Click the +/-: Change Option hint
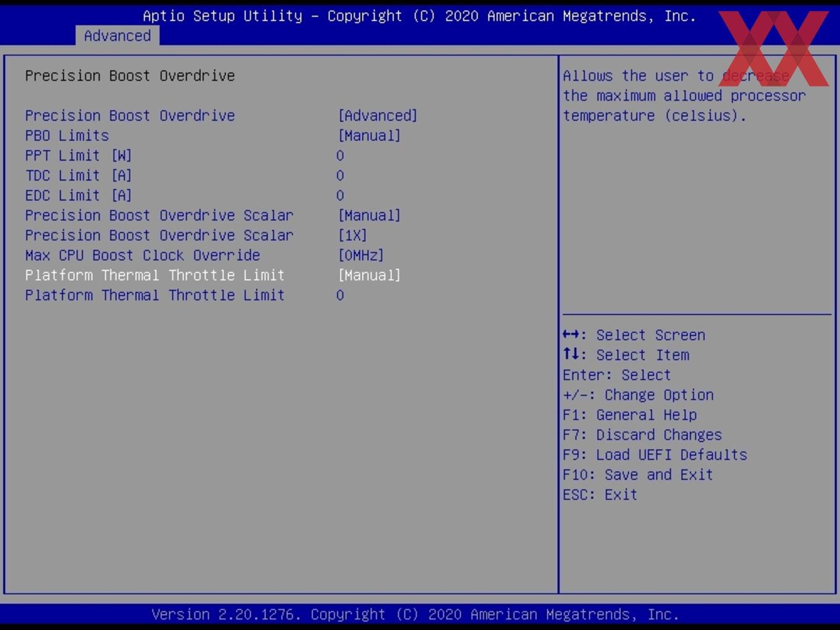Viewport: 840px width, 630px height. (x=638, y=395)
